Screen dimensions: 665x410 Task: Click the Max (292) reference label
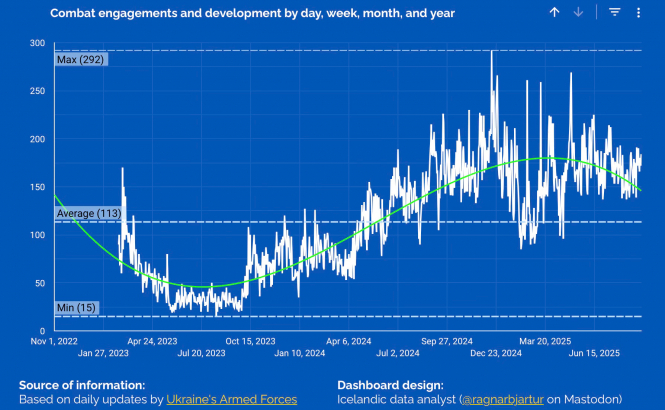tap(80, 59)
